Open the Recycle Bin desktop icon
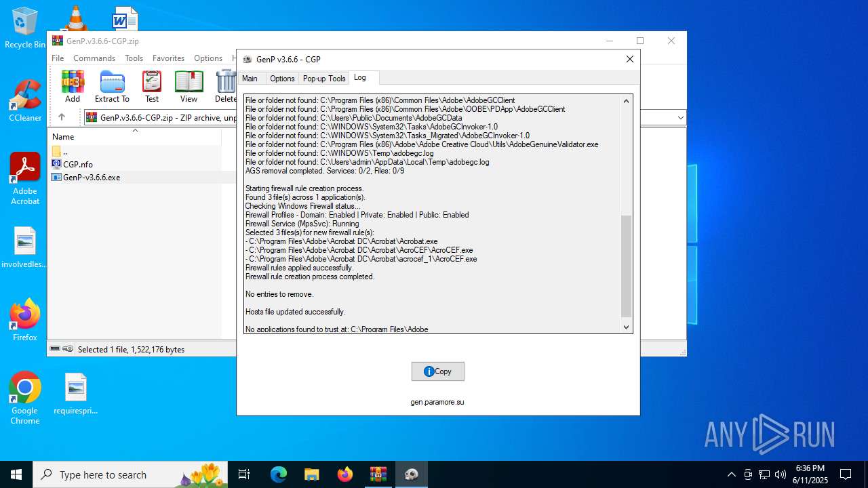 [25, 28]
